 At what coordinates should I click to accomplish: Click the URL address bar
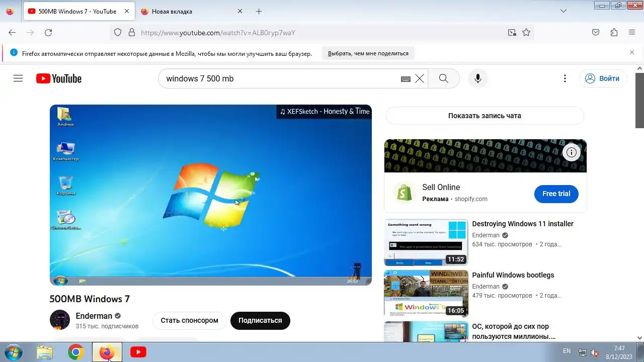(322, 33)
